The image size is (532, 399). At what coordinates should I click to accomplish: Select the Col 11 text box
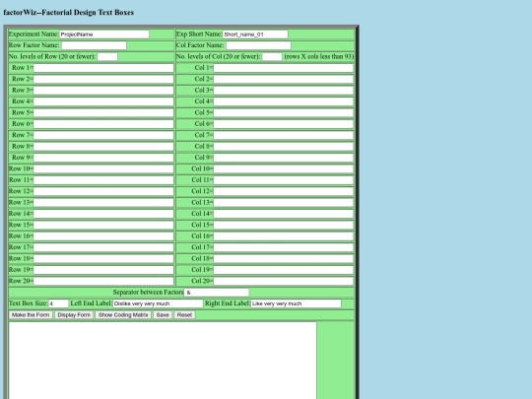click(284, 180)
